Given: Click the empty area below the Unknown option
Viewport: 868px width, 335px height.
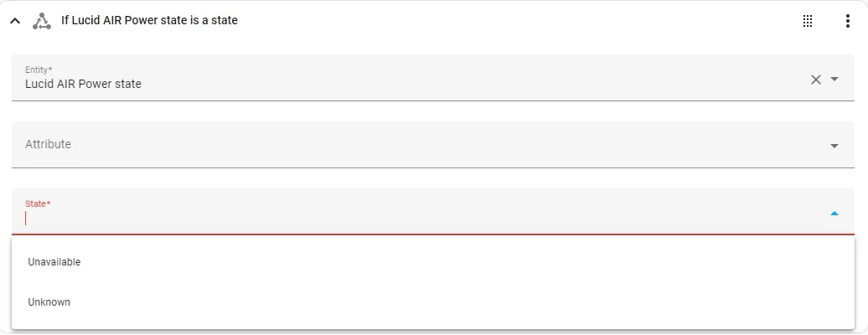Looking at the screenshot, I should (x=433, y=326).
